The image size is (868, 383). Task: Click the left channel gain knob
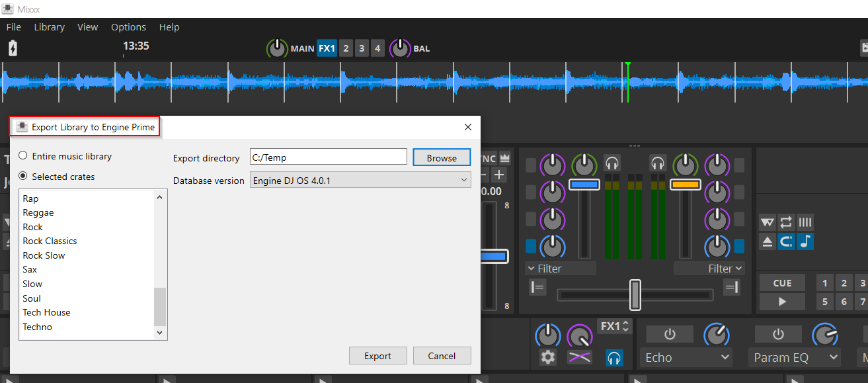(583, 164)
